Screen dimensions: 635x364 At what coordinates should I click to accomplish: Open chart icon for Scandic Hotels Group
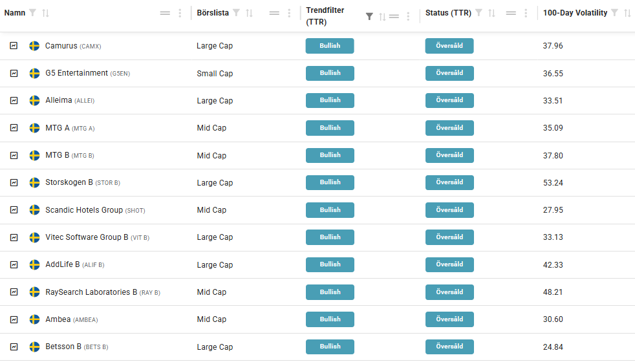pos(14,209)
